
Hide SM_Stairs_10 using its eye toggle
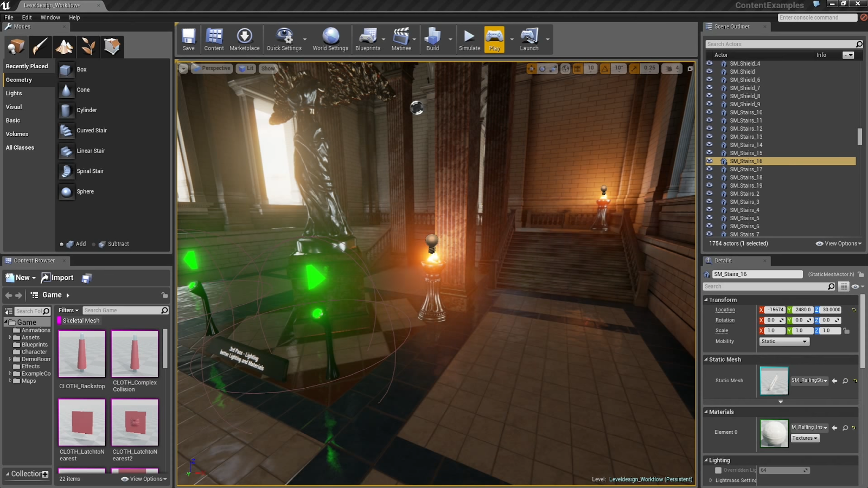(x=710, y=112)
